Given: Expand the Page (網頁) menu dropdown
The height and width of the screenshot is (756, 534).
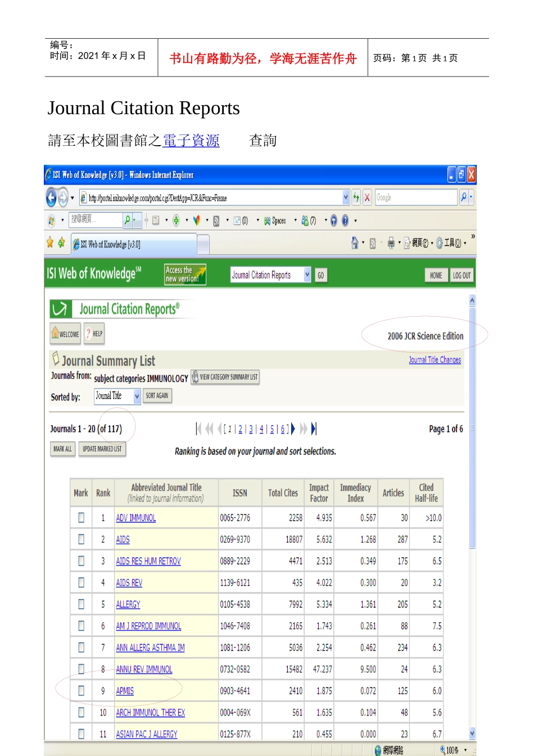Looking at the screenshot, I should [432, 244].
